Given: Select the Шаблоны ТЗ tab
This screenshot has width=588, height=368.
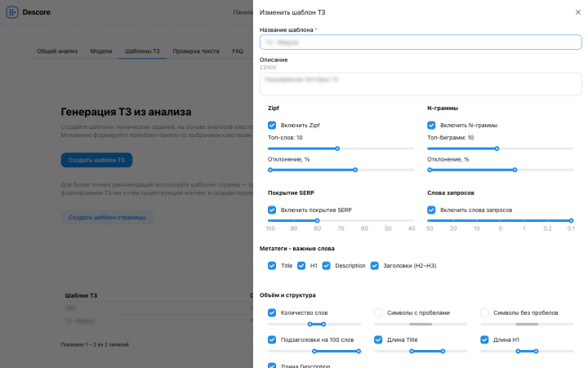Looking at the screenshot, I should pyautogui.click(x=142, y=51).
